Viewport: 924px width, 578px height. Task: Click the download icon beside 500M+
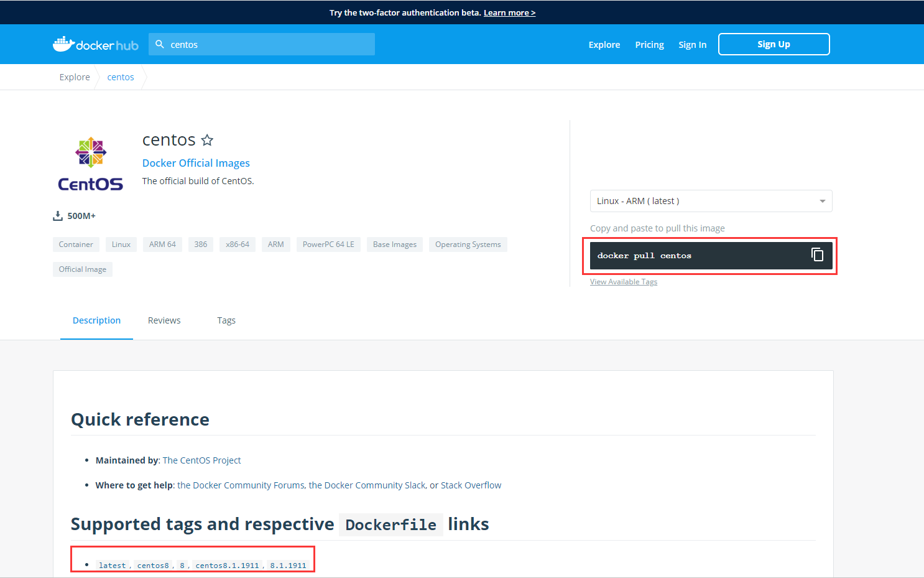[x=58, y=215]
